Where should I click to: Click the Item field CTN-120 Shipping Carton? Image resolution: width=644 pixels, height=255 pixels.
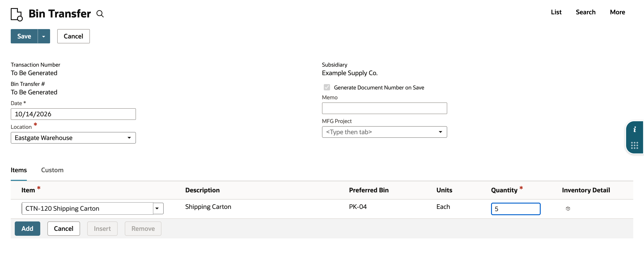coord(87,208)
